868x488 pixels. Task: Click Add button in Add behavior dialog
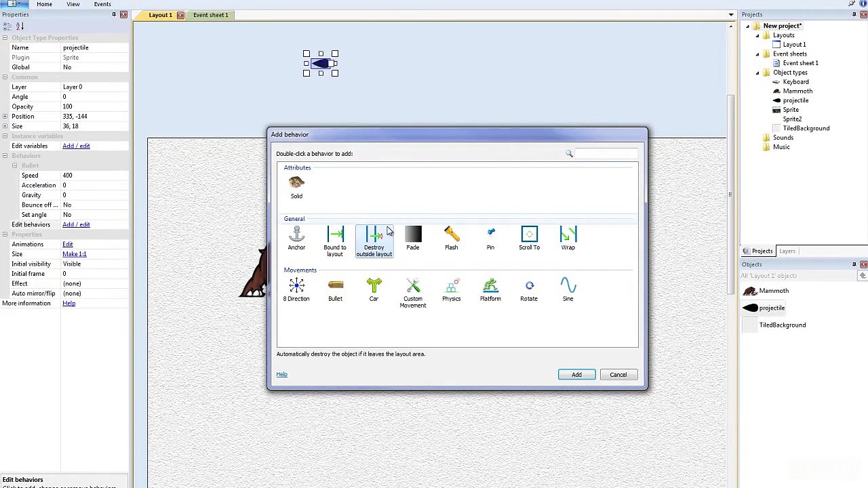point(576,375)
